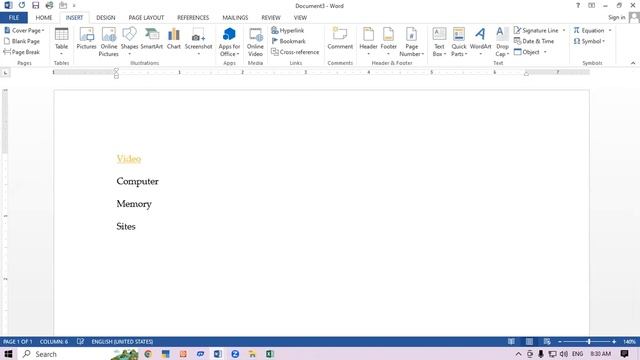Screen dimensions: 640x360
Task: Insert a SmartArt graphic
Action: click(151, 39)
